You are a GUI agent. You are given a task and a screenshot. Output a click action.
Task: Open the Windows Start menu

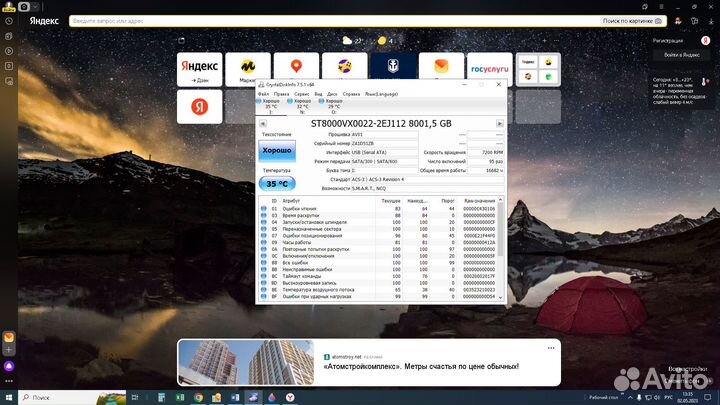pos(9,397)
